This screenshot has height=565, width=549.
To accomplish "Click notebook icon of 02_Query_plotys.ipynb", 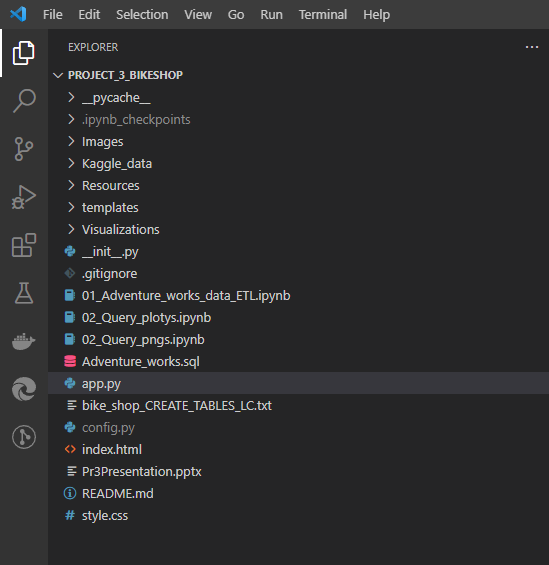I will (x=70, y=317).
